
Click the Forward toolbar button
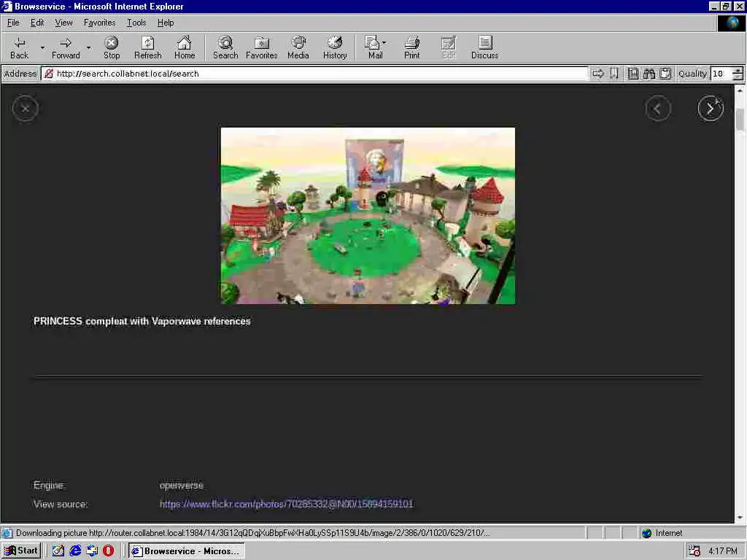[66, 47]
